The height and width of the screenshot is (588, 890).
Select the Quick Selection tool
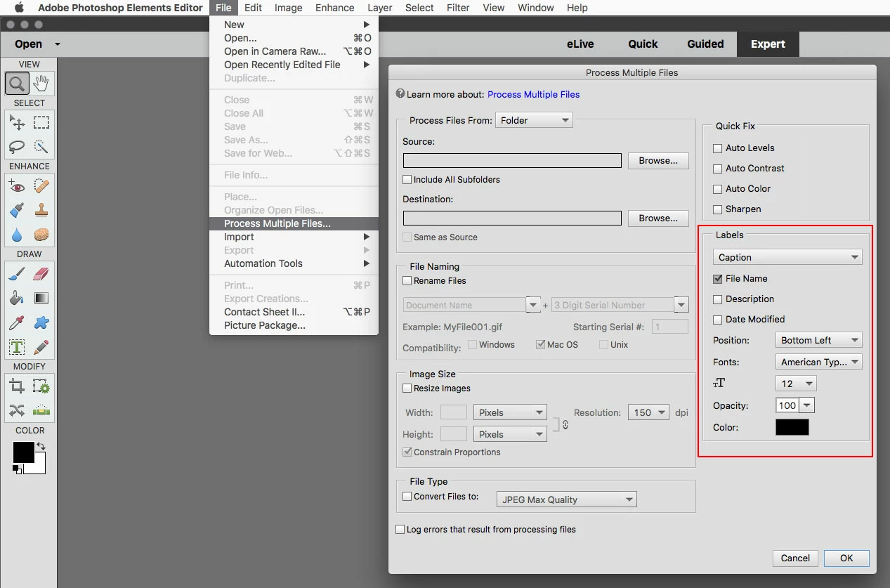point(41,146)
